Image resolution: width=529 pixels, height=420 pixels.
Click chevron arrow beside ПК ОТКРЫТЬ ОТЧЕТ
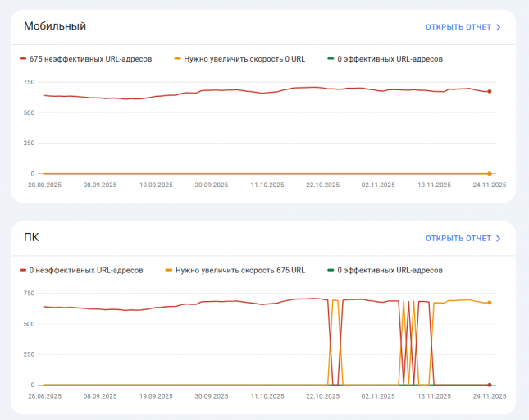click(499, 239)
